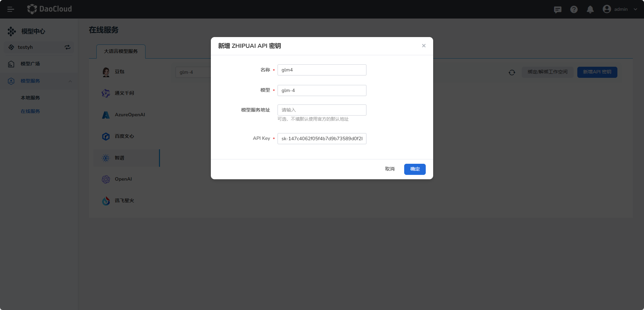644x310 pixels.
Task: Select the AzureOpenAI provider
Action: 127,115
